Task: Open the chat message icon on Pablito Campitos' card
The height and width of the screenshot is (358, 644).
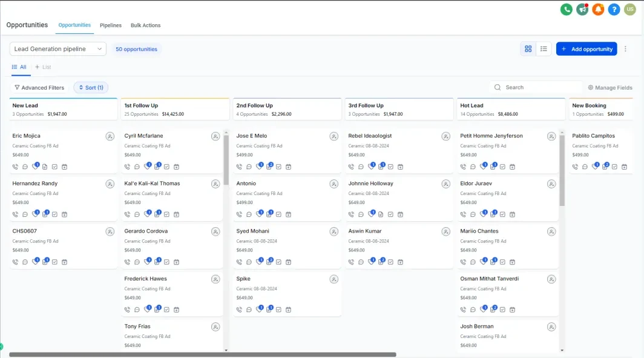Action: [x=585, y=167]
